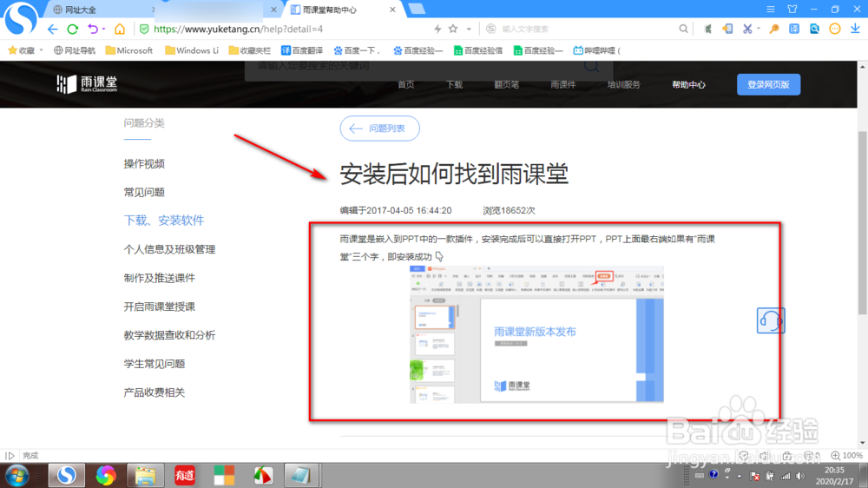Go back using the browser back arrow
Screen dimensions: 868x488
coord(52,29)
